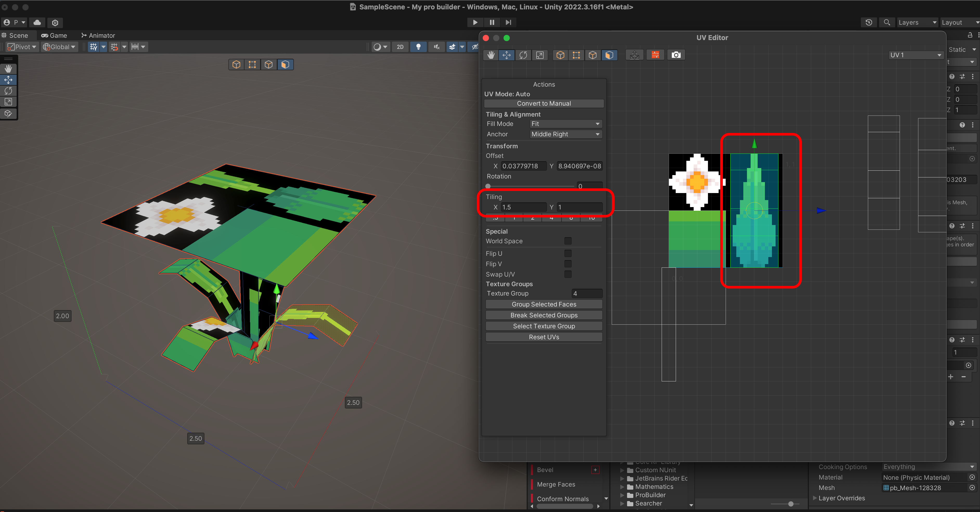Toggle scene lighting lightbulb icon
The height and width of the screenshot is (512, 980).
[x=418, y=47]
